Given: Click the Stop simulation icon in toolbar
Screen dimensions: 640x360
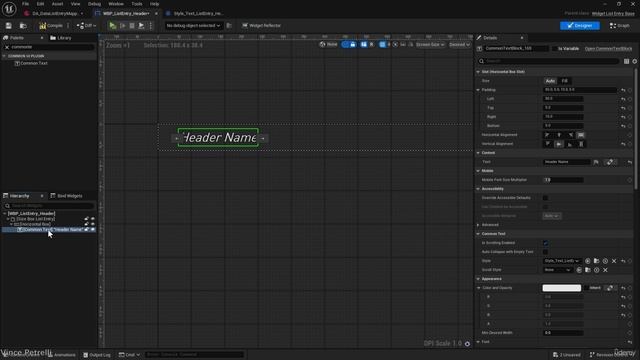Looking at the screenshot, I should 132,26.
